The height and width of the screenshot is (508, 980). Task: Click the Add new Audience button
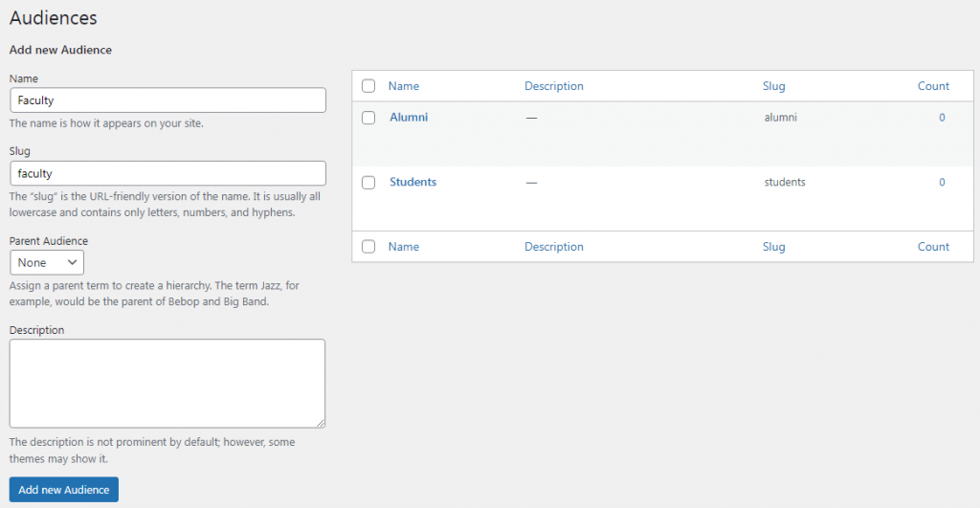[x=64, y=489]
